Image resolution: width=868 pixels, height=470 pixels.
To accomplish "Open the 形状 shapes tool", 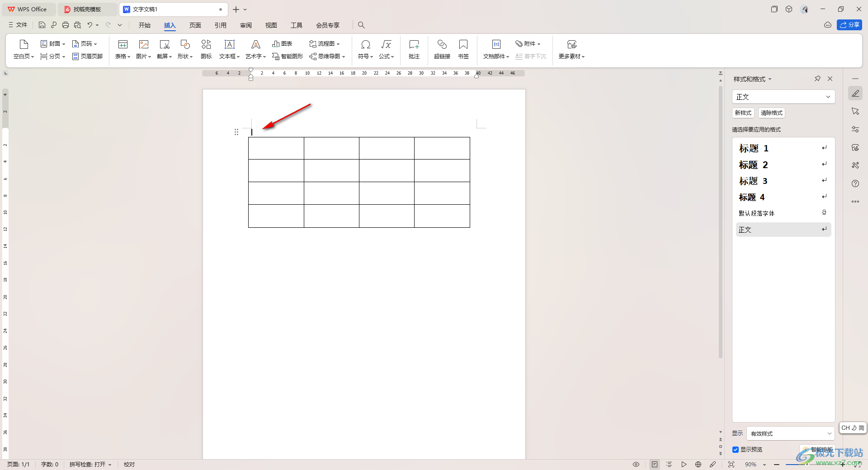I will [x=185, y=49].
